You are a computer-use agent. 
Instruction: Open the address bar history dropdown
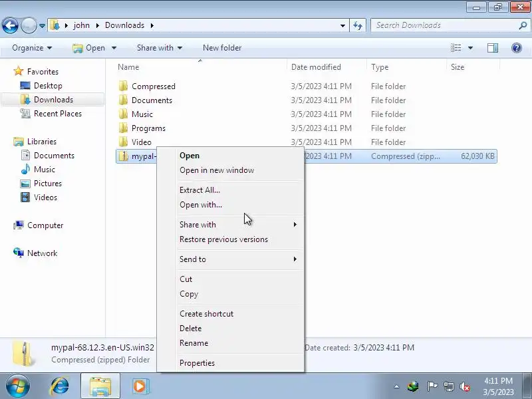click(342, 25)
